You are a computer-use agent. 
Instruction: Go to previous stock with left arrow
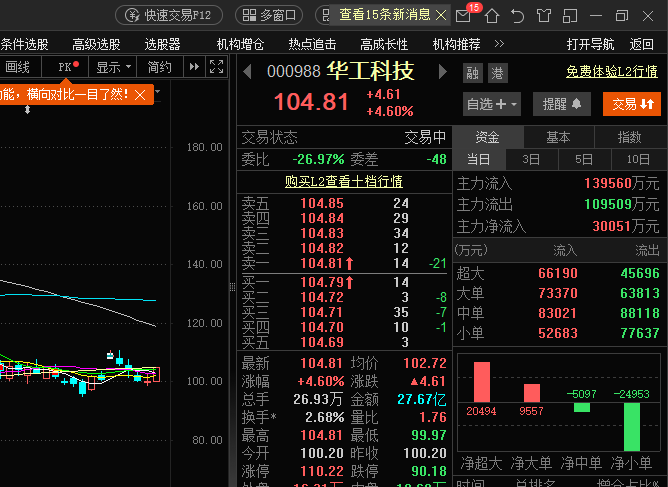pos(247,72)
